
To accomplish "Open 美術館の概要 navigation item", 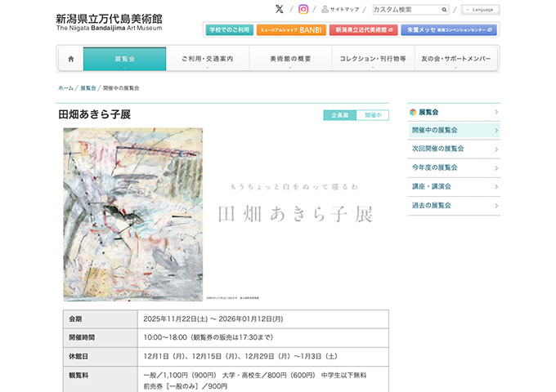I will pos(290,59).
